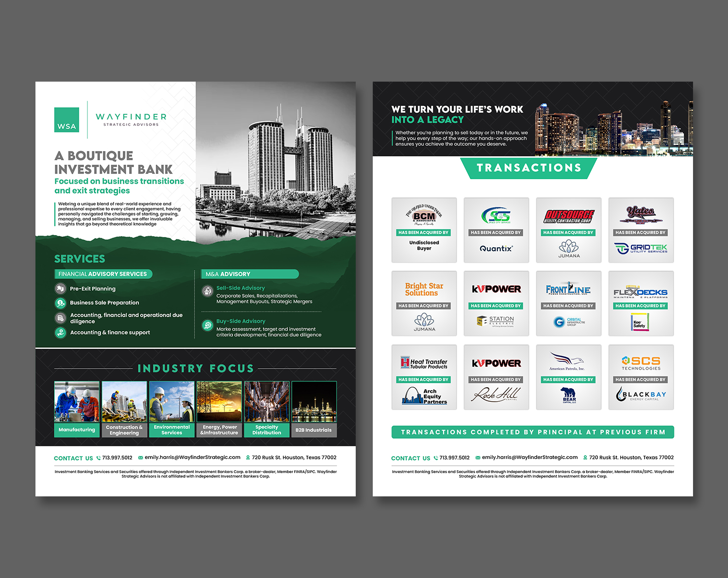Click the 'INDUSTRY FOCUS' heading

(196, 369)
